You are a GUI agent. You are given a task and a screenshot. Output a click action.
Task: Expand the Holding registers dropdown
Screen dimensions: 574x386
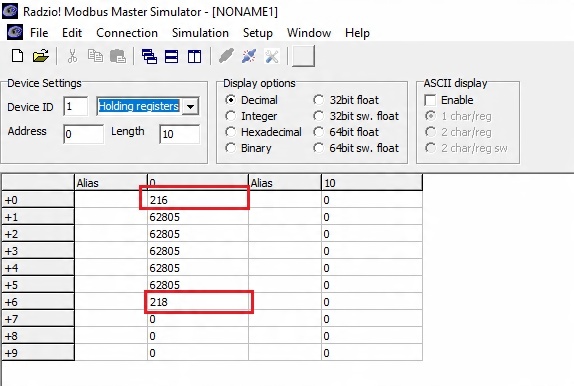pyautogui.click(x=190, y=107)
